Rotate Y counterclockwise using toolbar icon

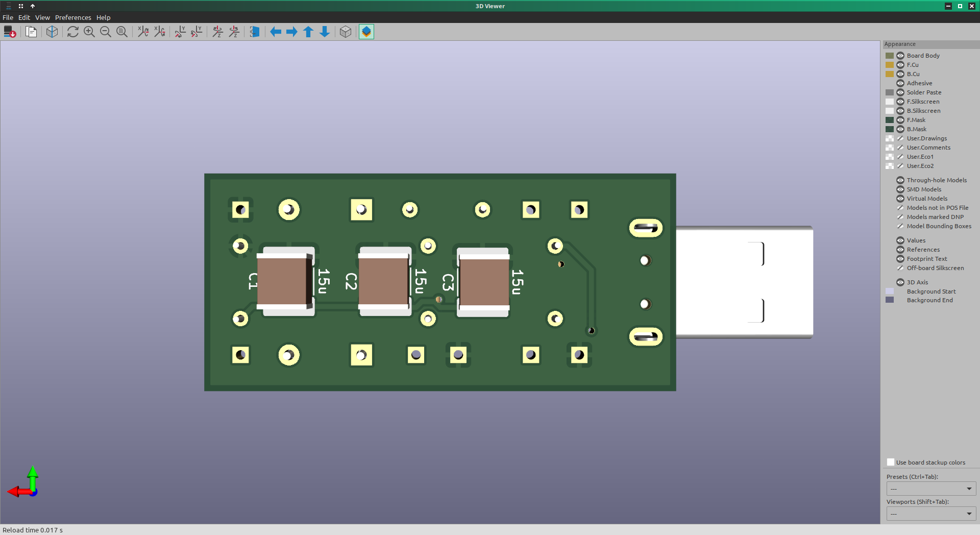pos(197,32)
